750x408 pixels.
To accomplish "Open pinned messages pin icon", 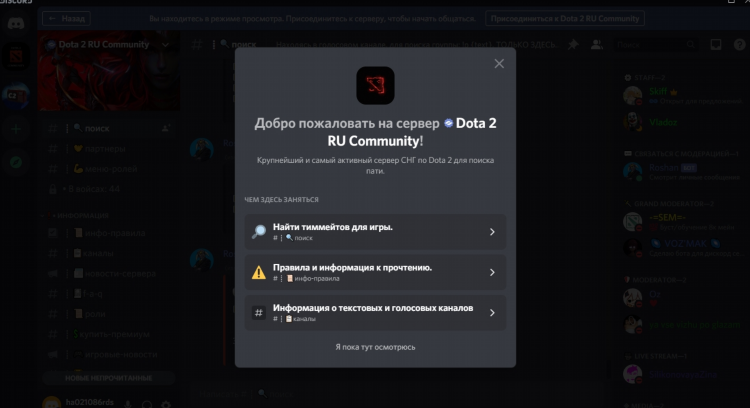I will coord(573,44).
